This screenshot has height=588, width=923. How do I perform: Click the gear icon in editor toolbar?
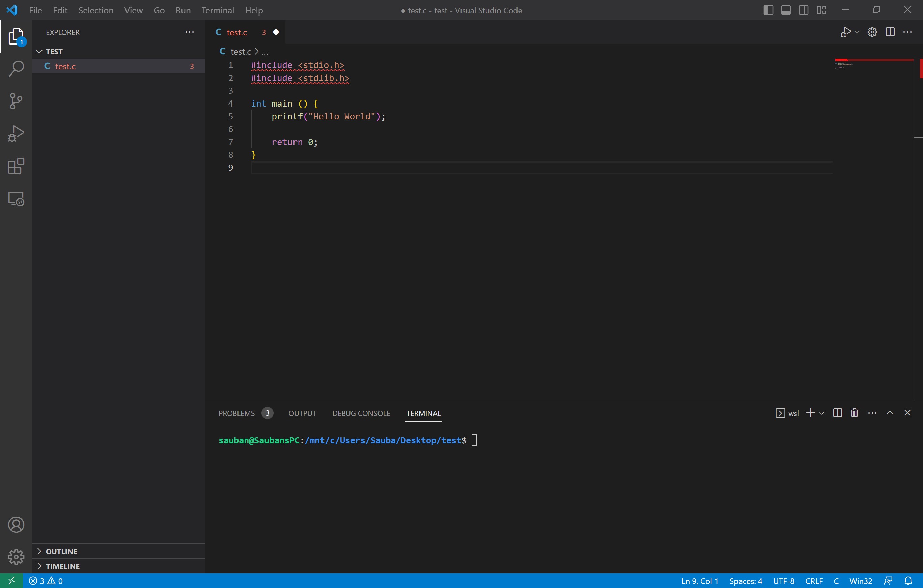click(x=872, y=32)
